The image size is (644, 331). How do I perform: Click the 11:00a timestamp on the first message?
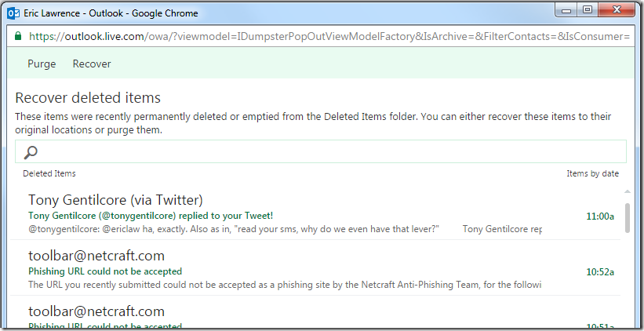600,216
